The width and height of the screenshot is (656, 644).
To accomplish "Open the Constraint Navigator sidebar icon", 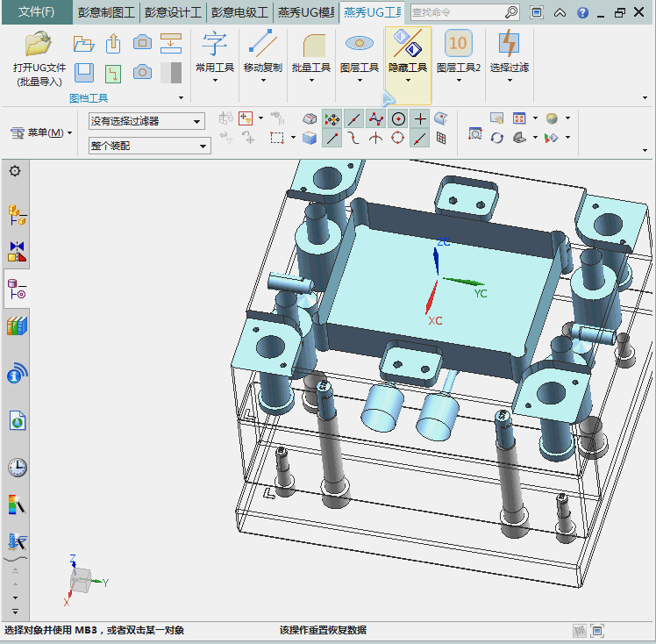I will [16, 250].
